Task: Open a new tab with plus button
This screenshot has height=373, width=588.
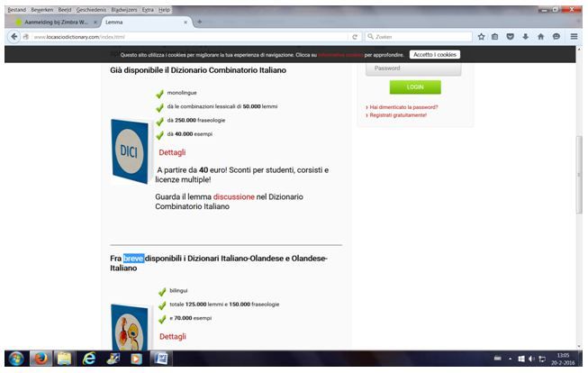Action: click(200, 23)
